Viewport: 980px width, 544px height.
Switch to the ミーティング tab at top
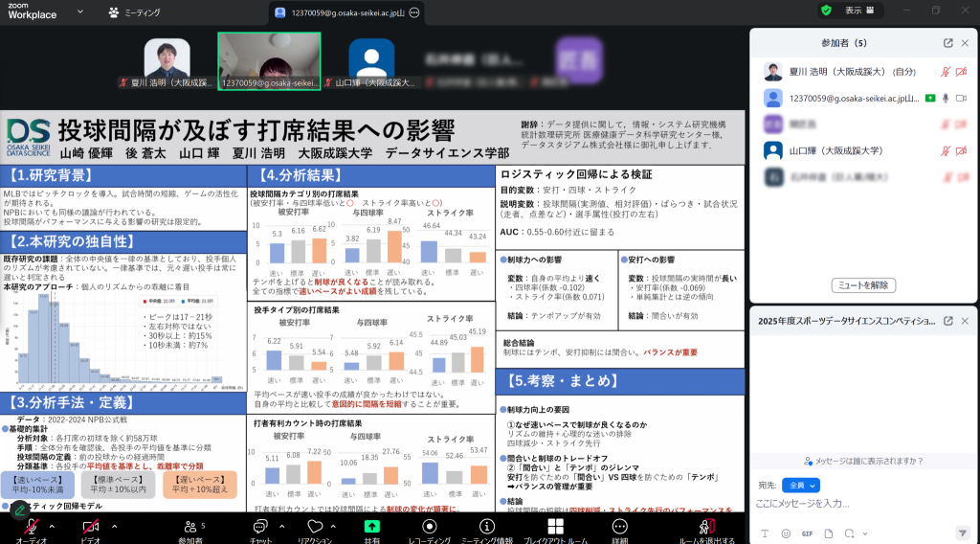pos(135,12)
